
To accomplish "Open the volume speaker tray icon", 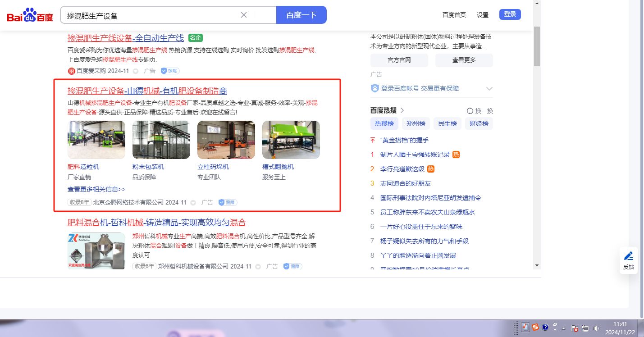I will (596, 328).
